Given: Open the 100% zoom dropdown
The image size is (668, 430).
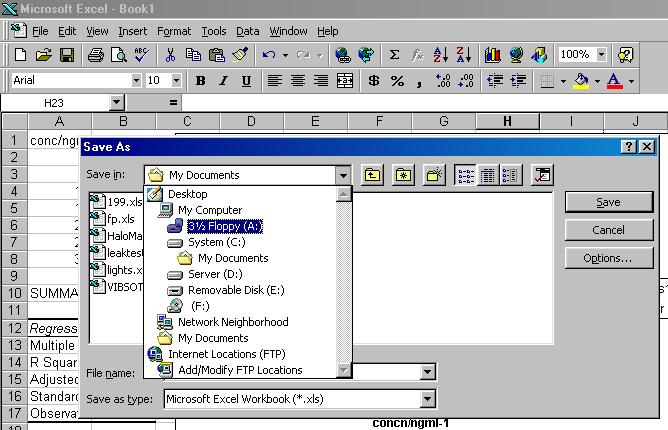Looking at the screenshot, I should 601,55.
